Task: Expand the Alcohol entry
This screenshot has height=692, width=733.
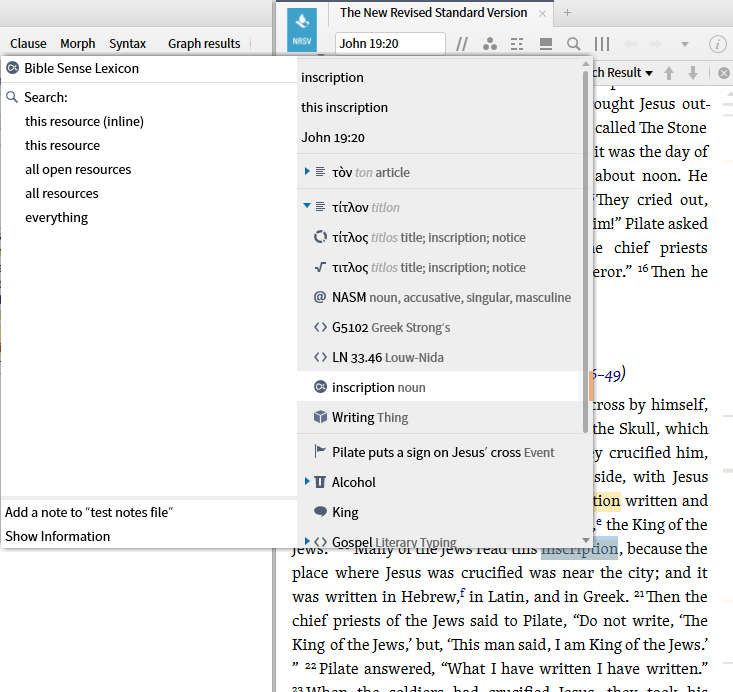Action: [307, 481]
